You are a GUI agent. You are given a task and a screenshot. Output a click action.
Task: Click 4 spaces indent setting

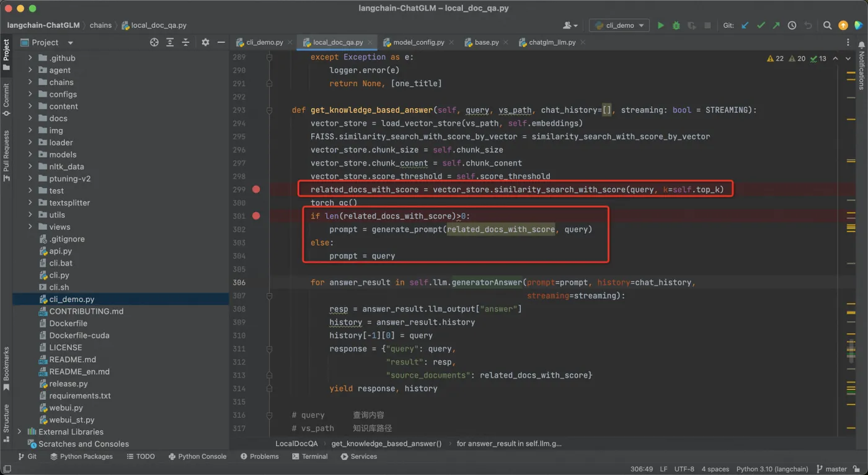pos(715,469)
